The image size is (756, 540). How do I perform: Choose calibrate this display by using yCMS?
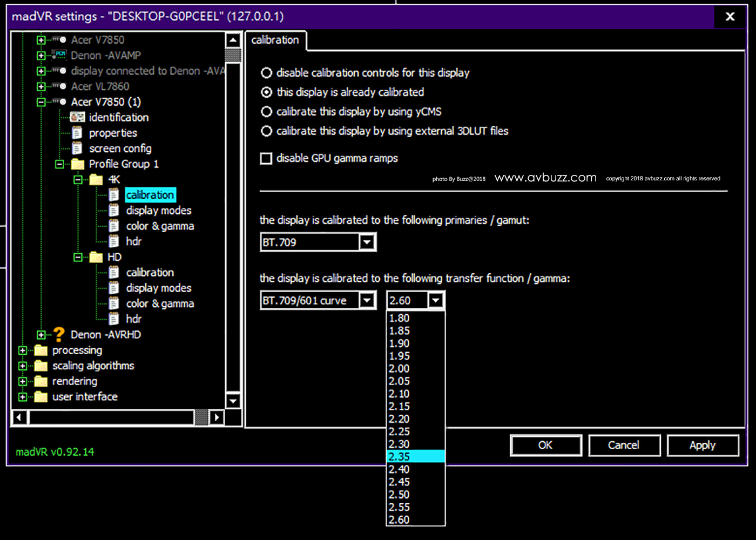[266, 112]
